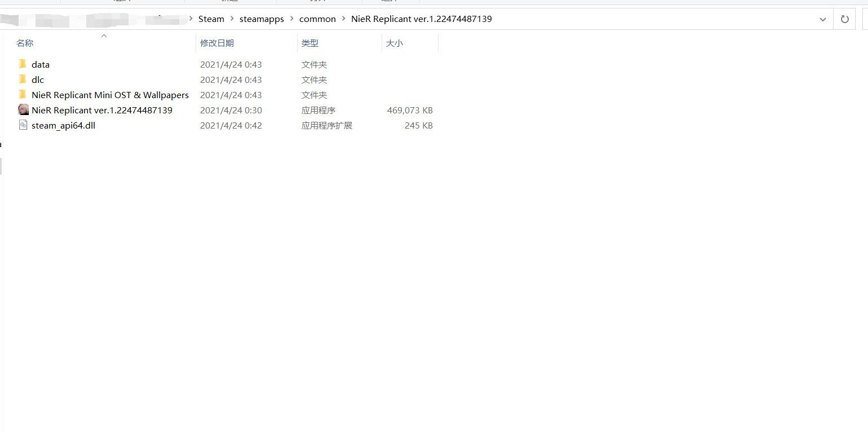Select NieR Replicant ver.1.22474487139 file name
This screenshot has width=868, height=432.
pos(102,110)
